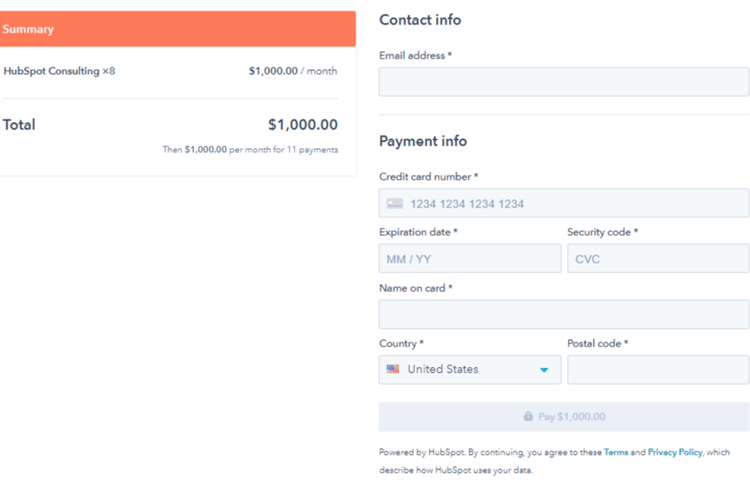750x484 pixels.
Task: Focus the Name on card field
Action: pyautogui.click(x=563, y=315)
